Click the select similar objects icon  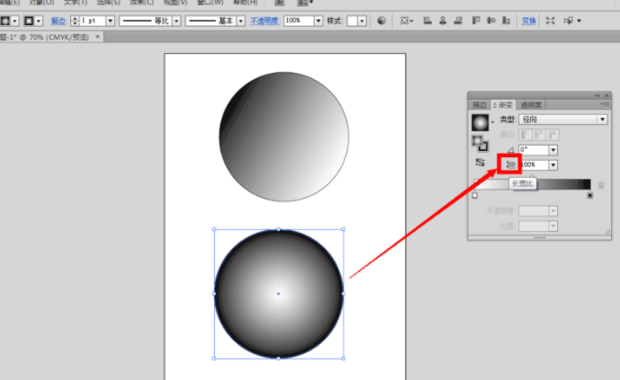[569, 21]
